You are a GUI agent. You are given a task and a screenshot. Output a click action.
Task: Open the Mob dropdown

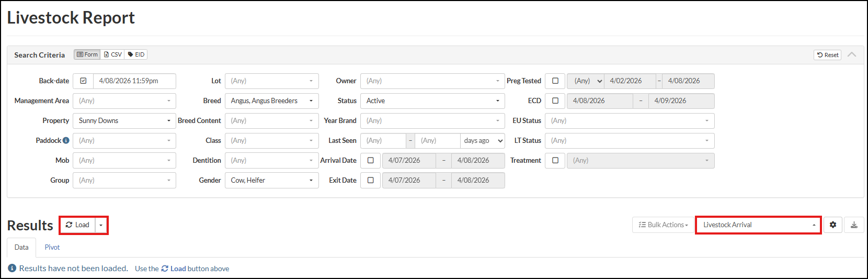[124, 161]
